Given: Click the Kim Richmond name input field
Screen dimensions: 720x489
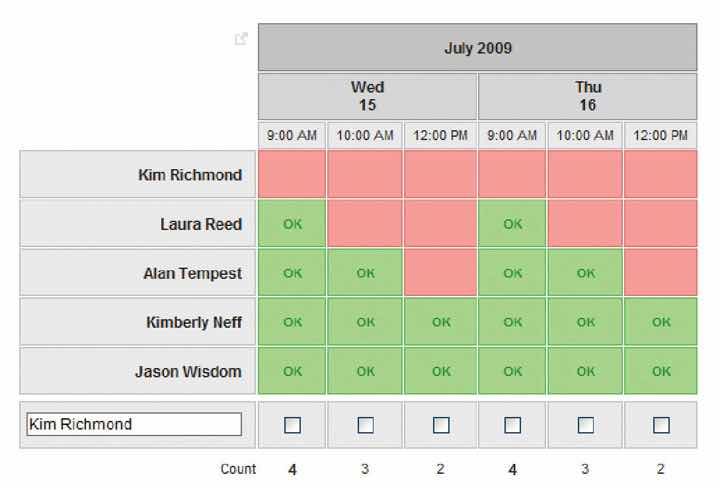Looking at the screenshot, I should click(134, 424).
